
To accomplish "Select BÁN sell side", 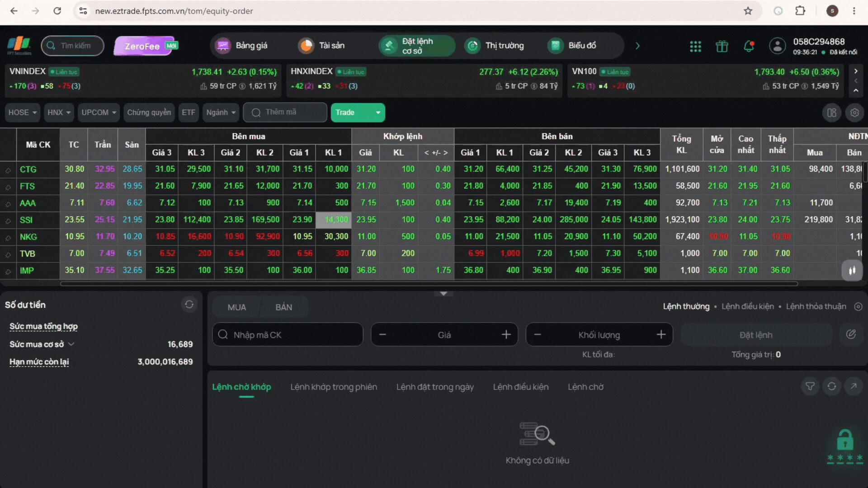I will pyautogui.click(x=284, y=307).
